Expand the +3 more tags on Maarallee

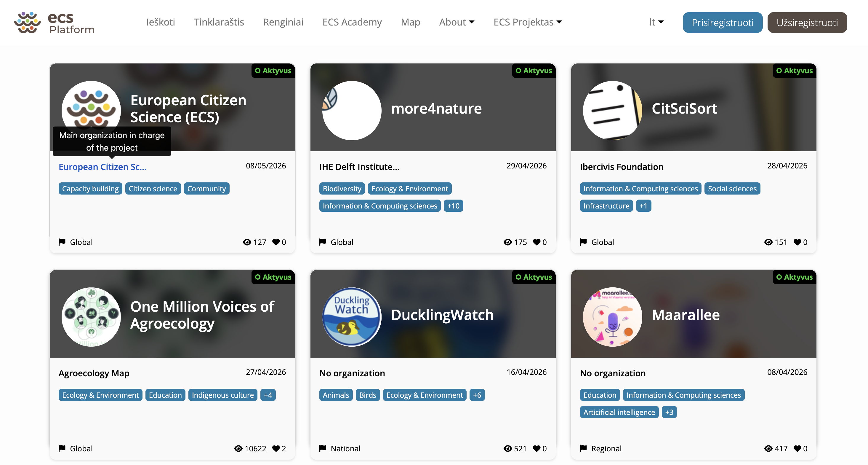click(x=669, y=412)
